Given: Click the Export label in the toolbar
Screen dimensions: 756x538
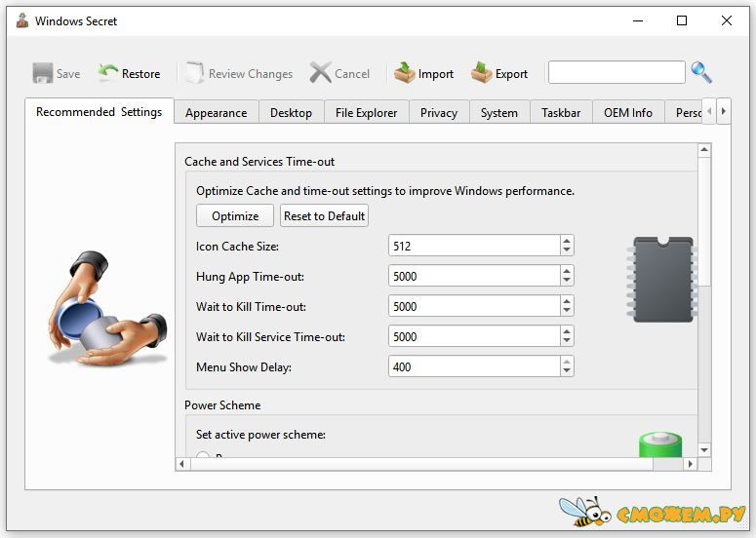Looking at the screenshot, I should [x=511, y=74].
